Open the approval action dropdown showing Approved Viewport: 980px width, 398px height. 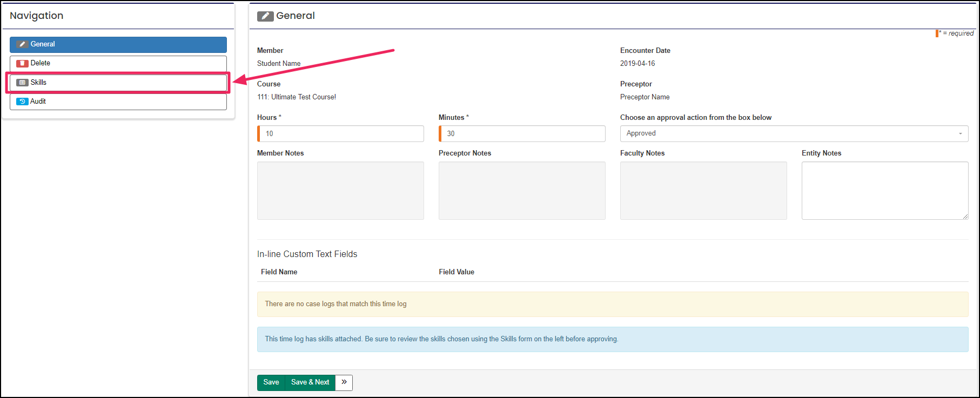click(x=793, y=133)
